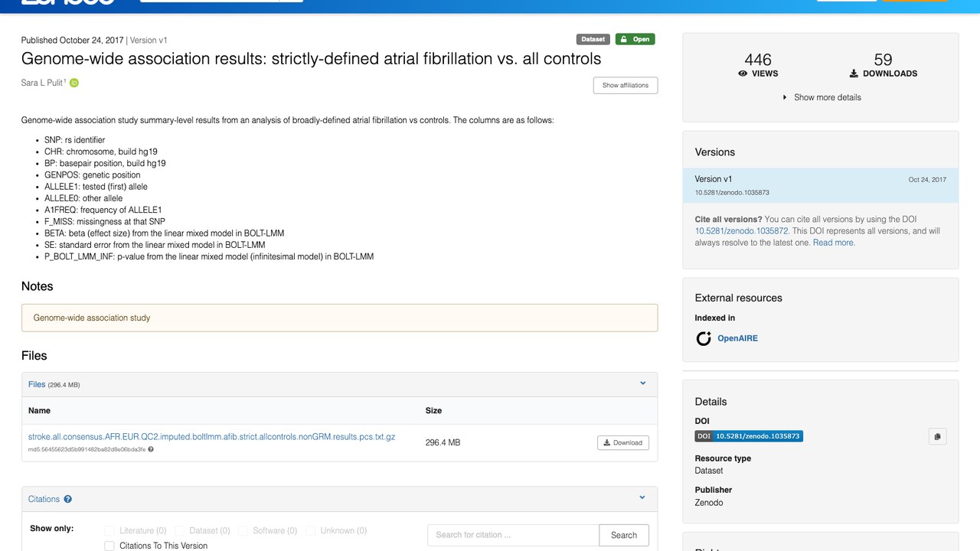This screenshot has width=980, height=551.
Task: Open the Citations help question-mark icon
Action: tap(67, 499)
